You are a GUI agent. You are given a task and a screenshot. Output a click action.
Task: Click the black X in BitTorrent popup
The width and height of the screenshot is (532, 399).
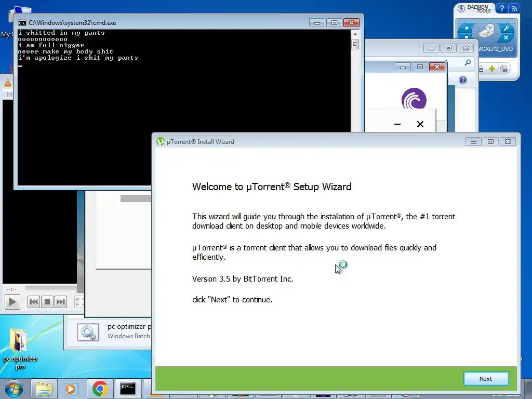(x=420, y=124)
